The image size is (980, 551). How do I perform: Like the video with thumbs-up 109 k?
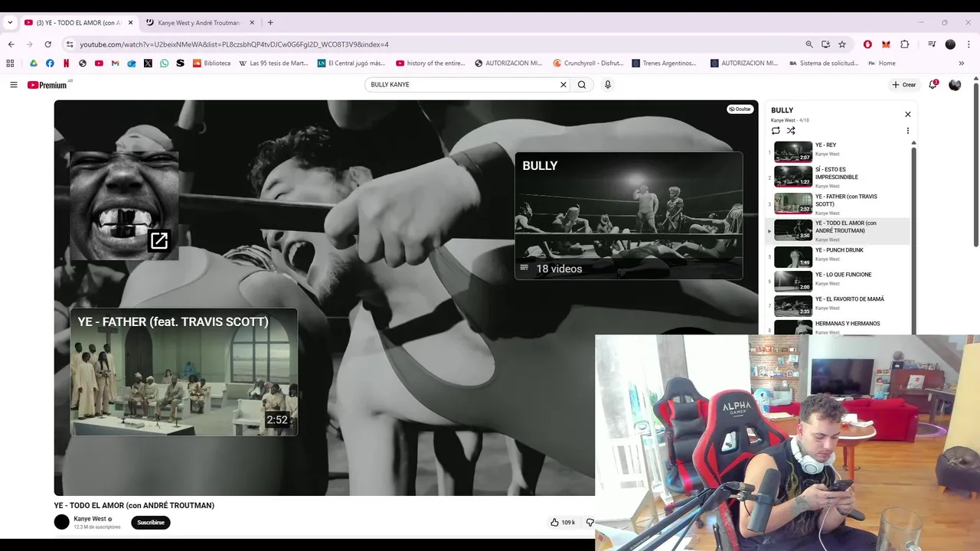(x=563, y=523)
